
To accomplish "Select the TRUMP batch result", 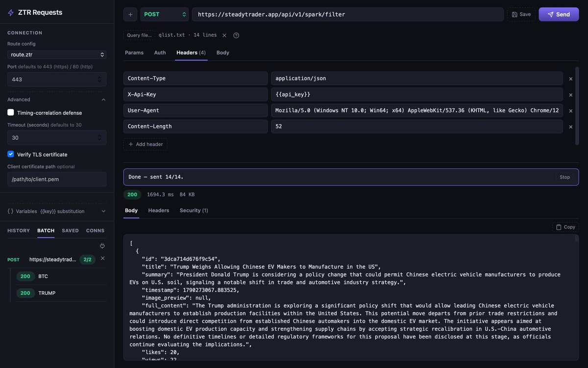I will (61, 293).
